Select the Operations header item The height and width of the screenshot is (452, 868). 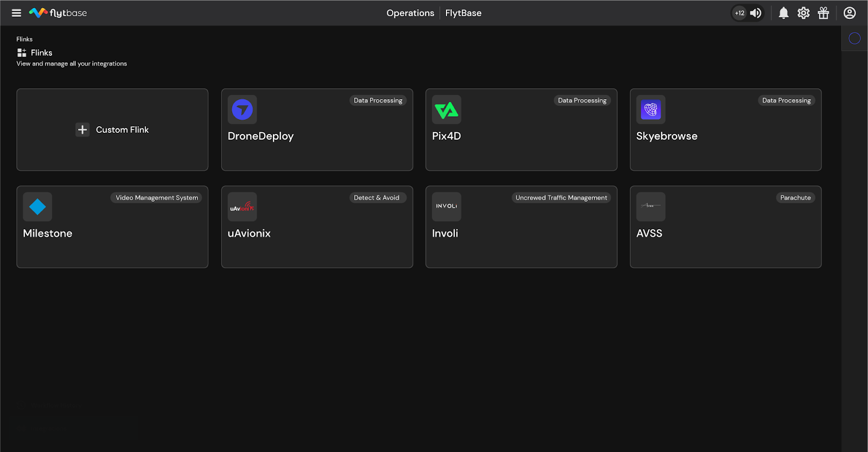click(x=410, y=13)
